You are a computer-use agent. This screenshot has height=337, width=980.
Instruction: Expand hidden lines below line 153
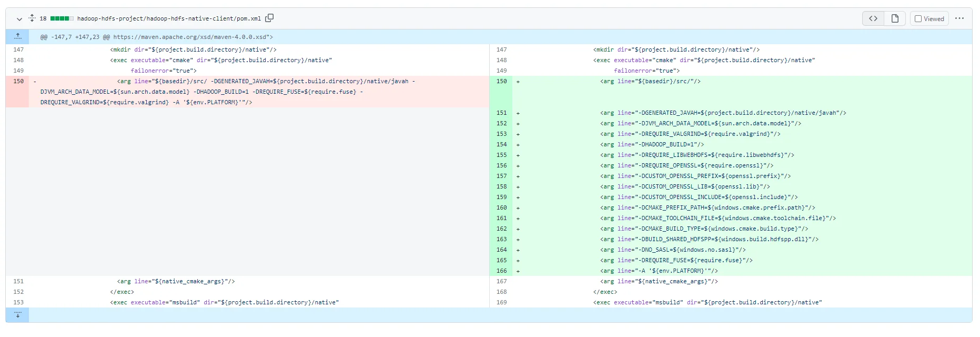(17, 315)
